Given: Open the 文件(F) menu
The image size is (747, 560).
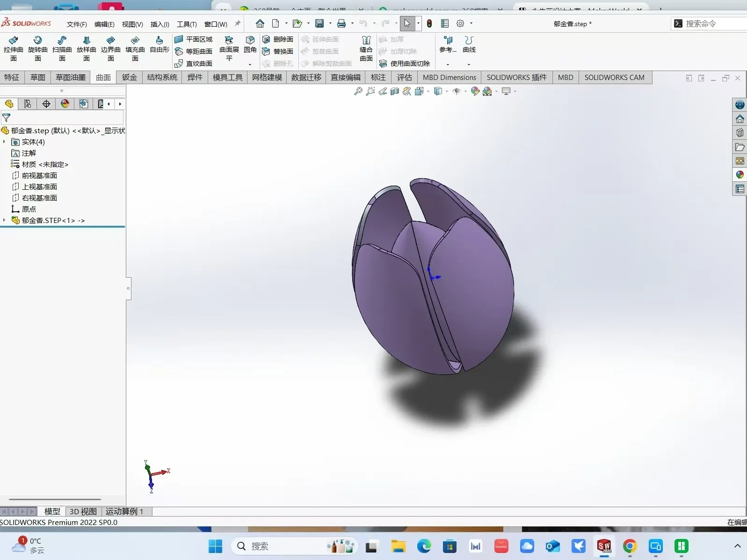Looking at the screenshot, I should [x=77, y=24].
